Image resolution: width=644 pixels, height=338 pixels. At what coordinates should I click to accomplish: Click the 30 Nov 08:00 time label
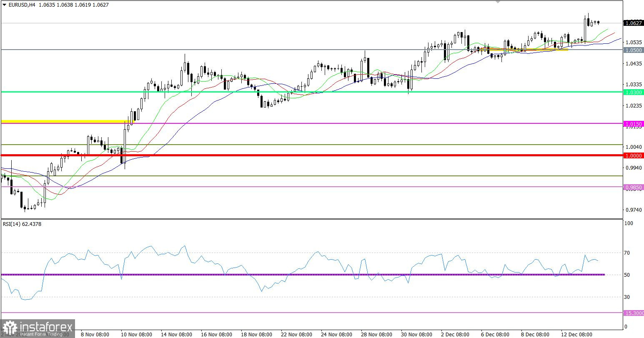(x=416, y=334)
